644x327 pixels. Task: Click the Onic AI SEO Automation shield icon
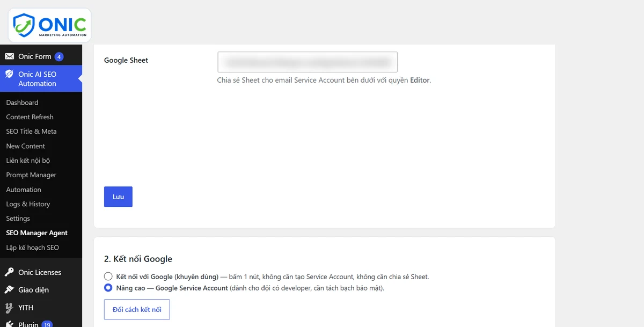9,75
